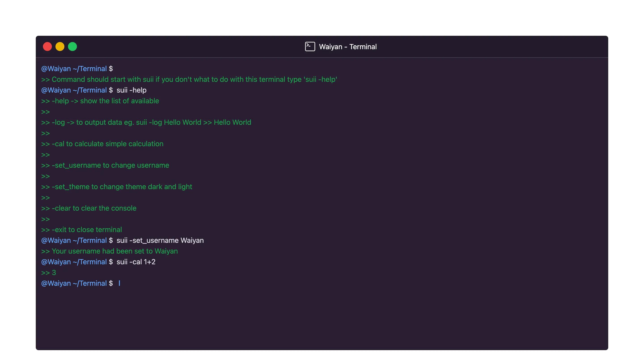Click 'Your username had been set to Waiyan'
The height and width of the screenshot is (364, 644).
click(110, 251)
